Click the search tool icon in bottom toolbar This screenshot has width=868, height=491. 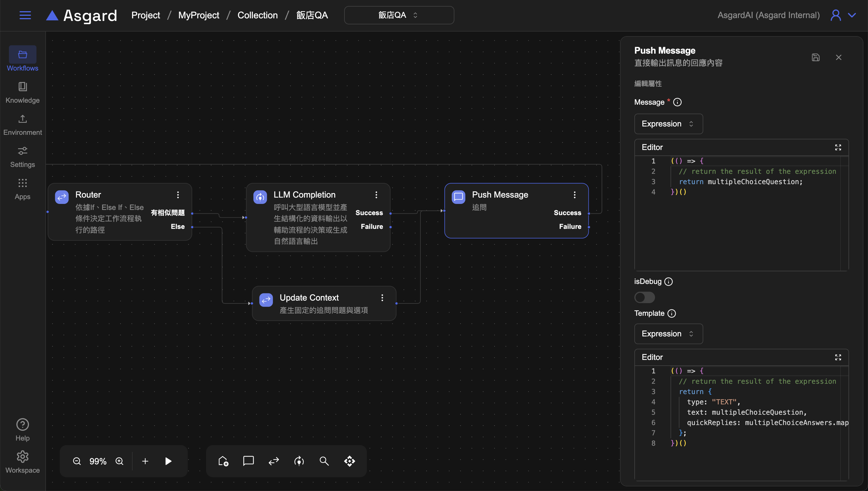(x=324, y=461)
